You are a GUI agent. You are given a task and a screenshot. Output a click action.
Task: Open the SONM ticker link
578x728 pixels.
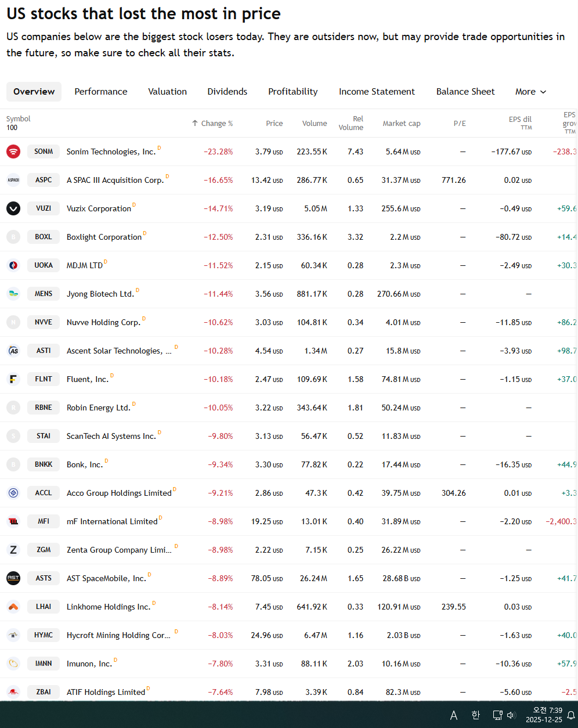(44, 152)
